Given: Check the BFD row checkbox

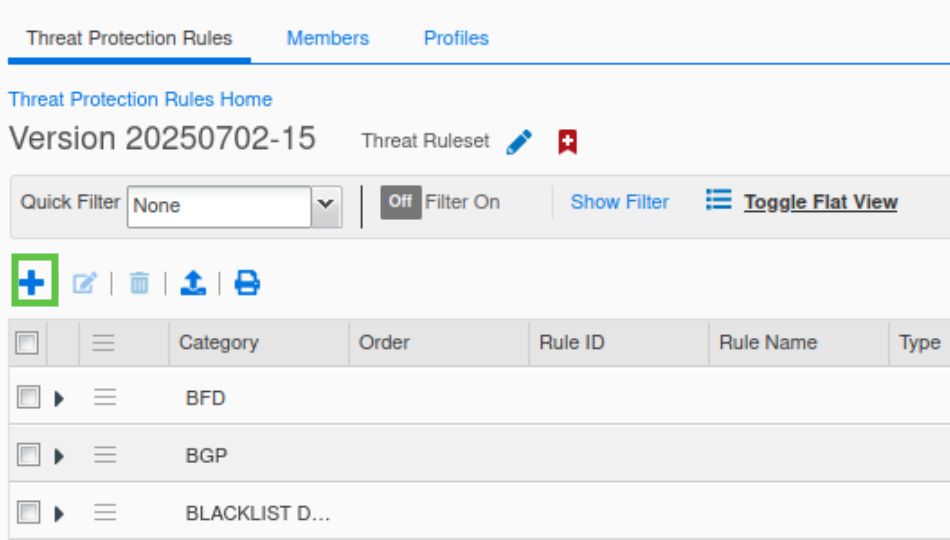Looking at the screenshot, I should coord(29,398).
